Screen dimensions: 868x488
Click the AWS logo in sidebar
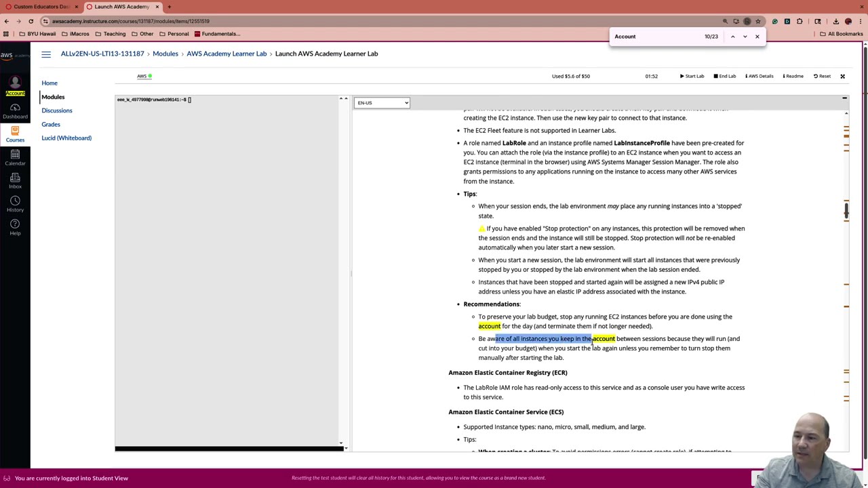pyautogui.click(x=15, y=56)
